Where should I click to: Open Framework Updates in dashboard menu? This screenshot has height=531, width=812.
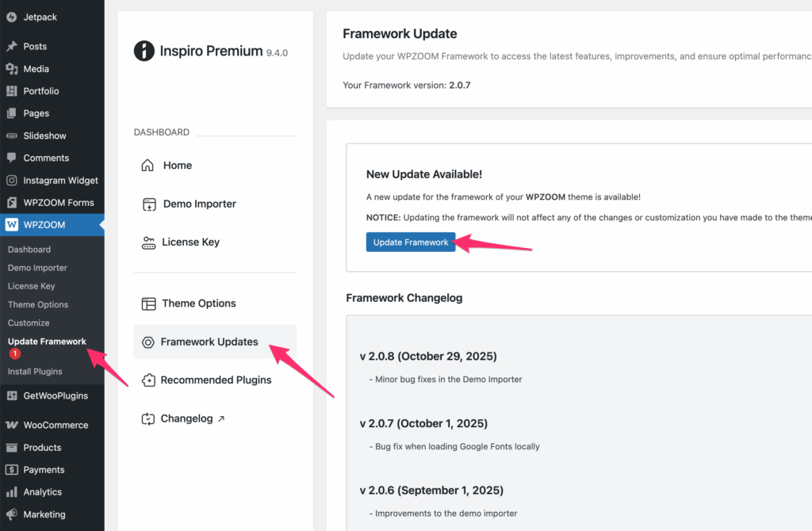tap(209, 342)
